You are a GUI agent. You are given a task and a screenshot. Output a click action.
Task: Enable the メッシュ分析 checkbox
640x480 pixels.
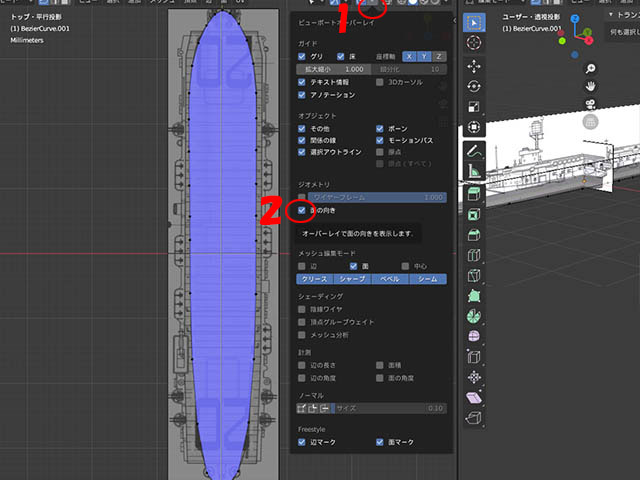(302, 335)
